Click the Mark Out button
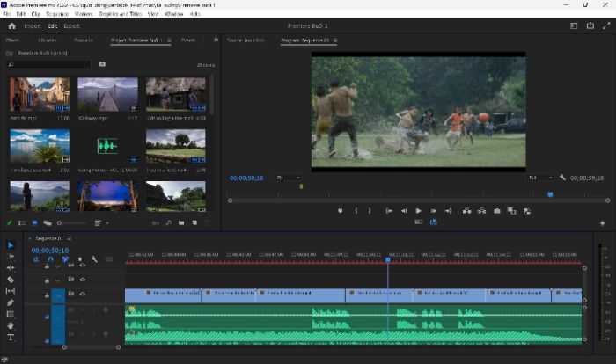616x364 pixels. [x=370, y=211]
